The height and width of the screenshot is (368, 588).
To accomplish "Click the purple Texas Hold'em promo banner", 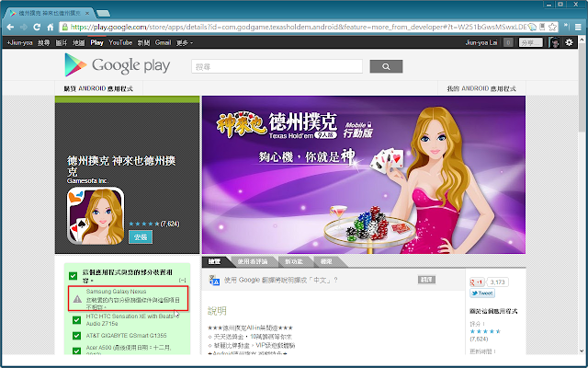I will (x=364, y=175).
